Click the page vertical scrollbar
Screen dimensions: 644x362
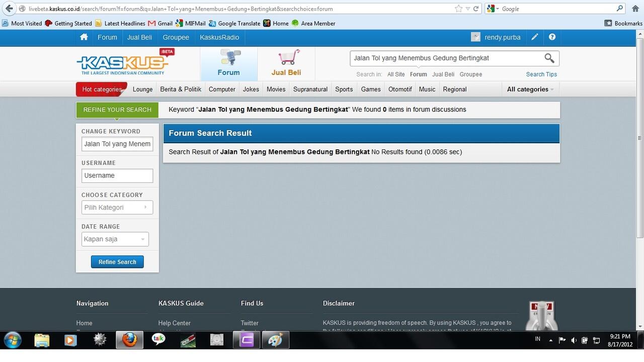640,138
